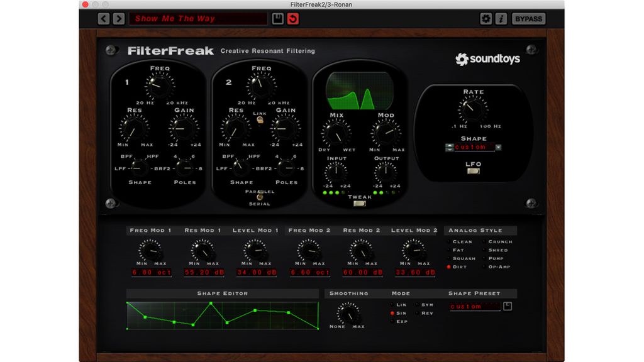Click the Rate knob in the LFO section
The width and height of the screenshot is (644, 362).
472,109
